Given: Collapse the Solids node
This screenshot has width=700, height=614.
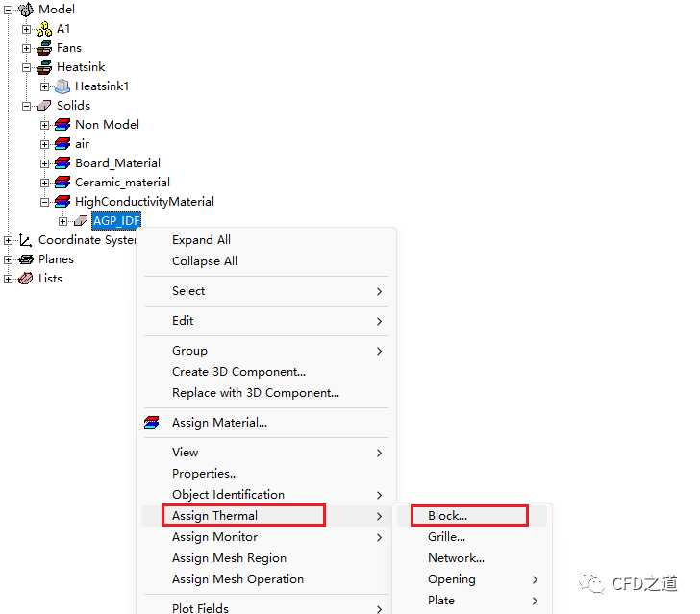Looking at the screenshot, I should pyautogui.click(x=26, y=106).
